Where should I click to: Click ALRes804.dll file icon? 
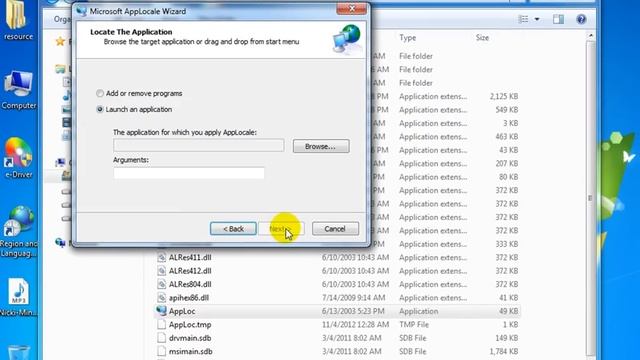(x=162, y=284)
